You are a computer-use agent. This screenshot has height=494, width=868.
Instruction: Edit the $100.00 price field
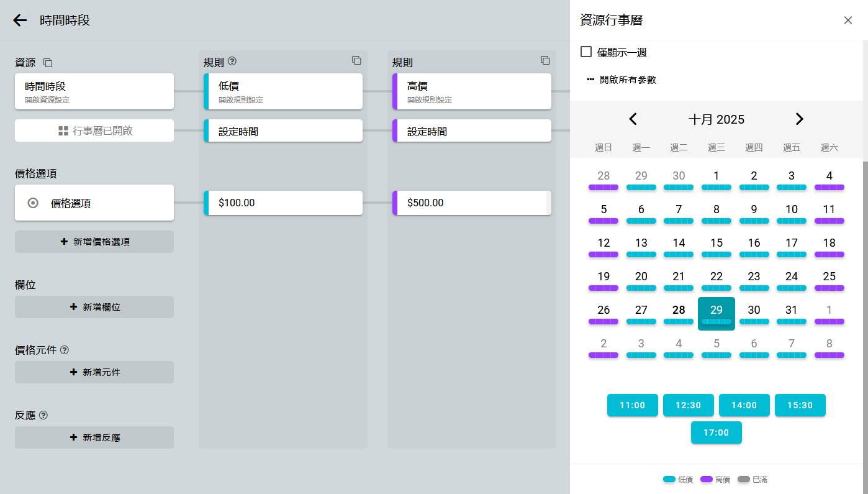[283, 203]
